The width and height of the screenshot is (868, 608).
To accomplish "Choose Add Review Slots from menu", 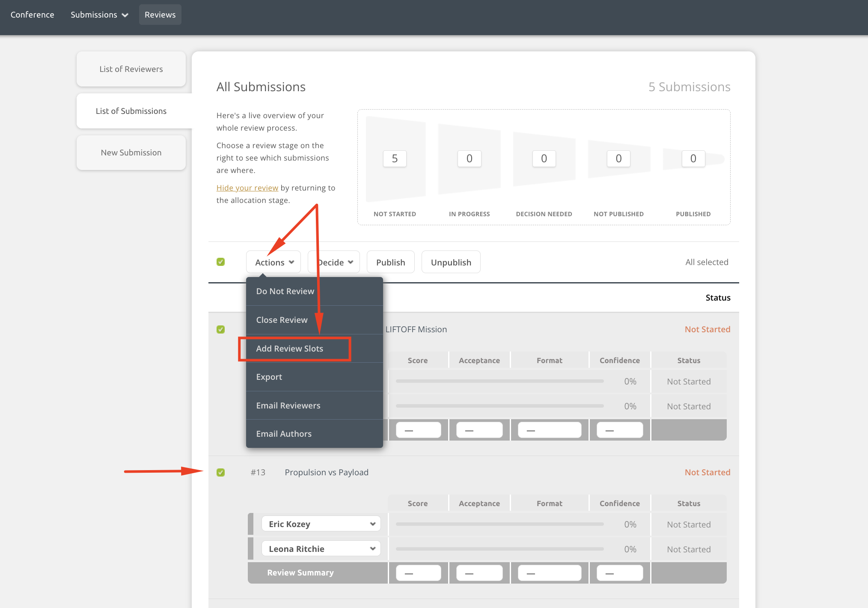I will [290, 349].
